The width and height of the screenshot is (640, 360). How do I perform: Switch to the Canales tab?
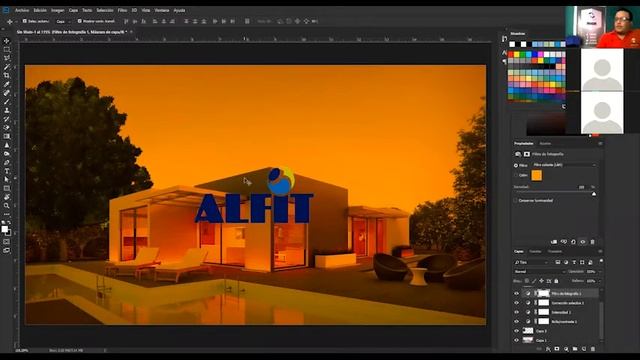[535, 251]
